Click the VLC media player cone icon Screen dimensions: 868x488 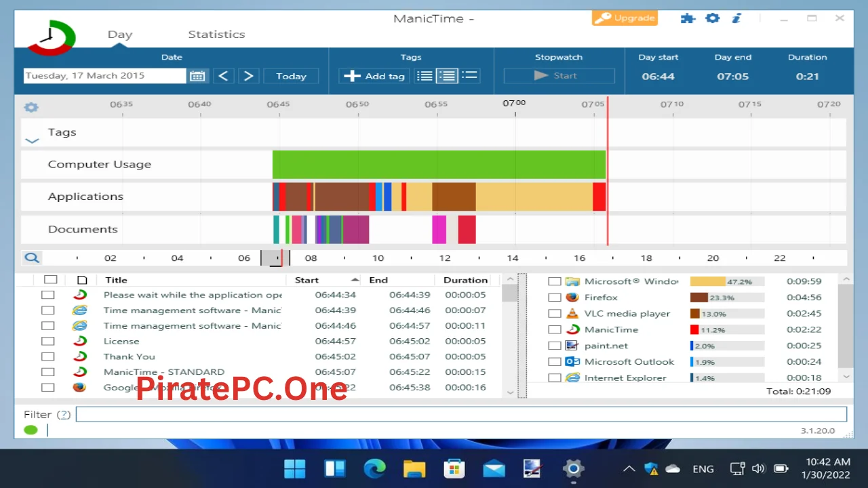572,313
